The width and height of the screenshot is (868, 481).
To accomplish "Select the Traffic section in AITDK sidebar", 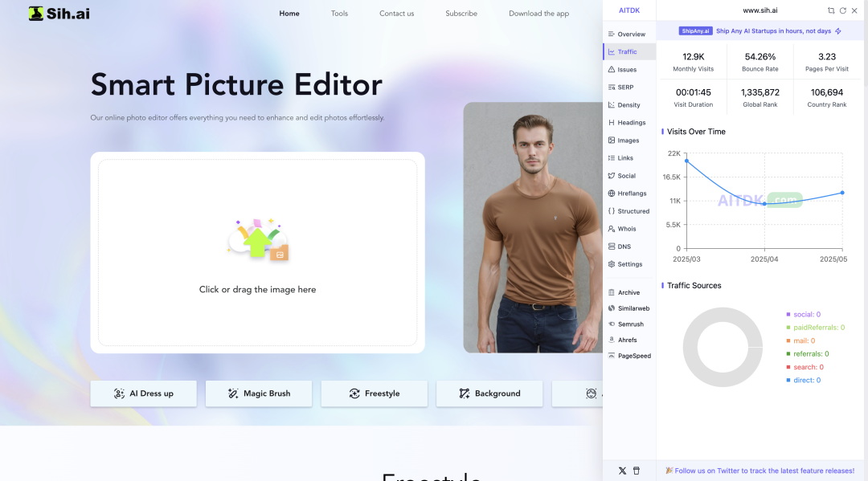I will click(628, 52).
